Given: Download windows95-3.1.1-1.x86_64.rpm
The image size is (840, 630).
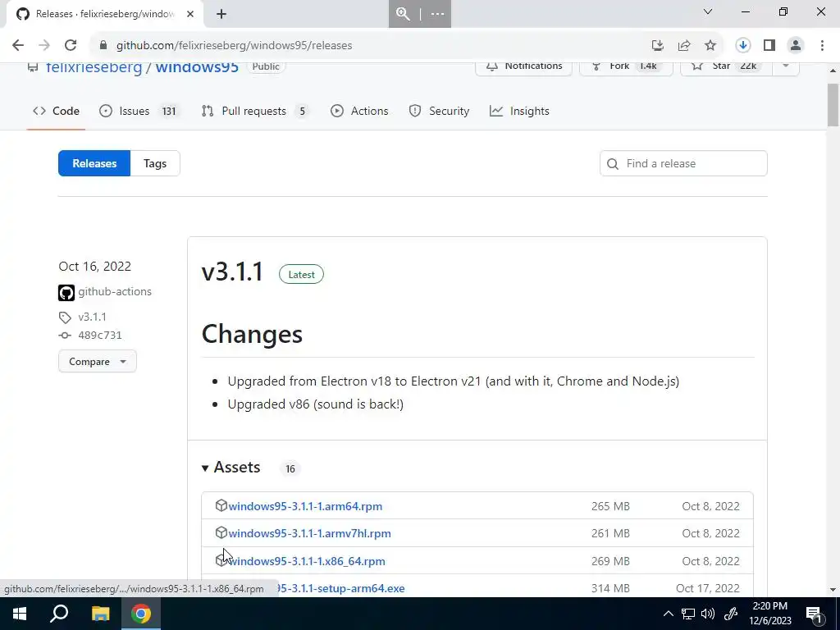Looking at the screenshot, I should [307, 561].
